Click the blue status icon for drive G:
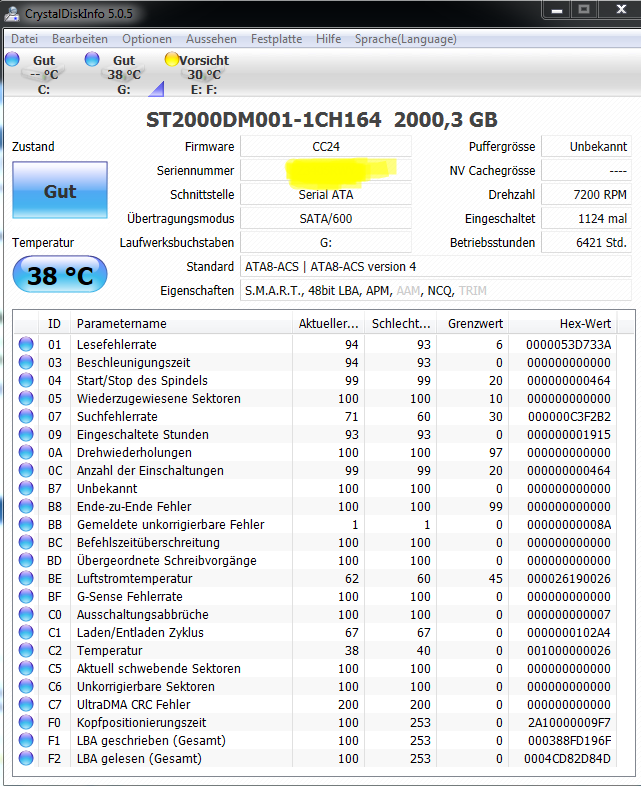Viewport: 641px width, 786px height. coord(92,59)
